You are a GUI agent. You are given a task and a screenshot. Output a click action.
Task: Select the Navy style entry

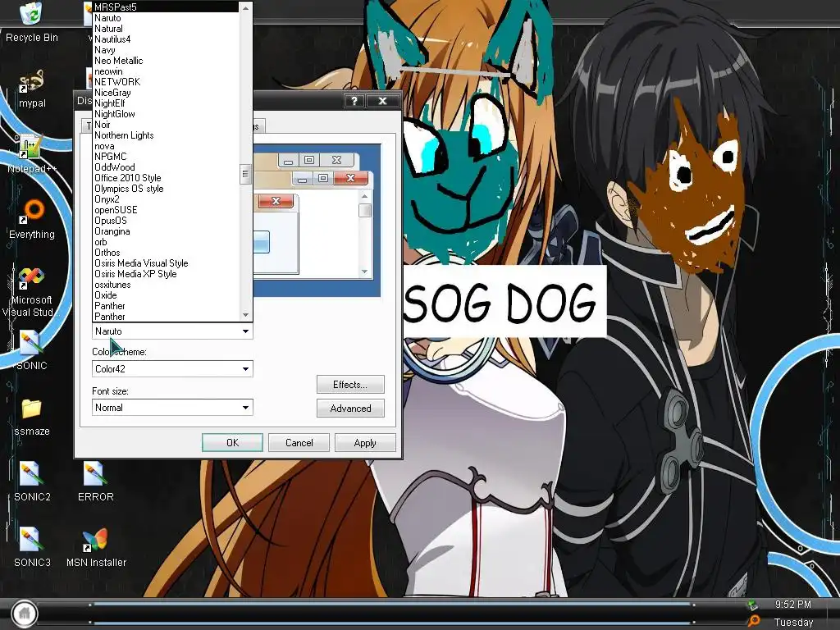point(166,50)
